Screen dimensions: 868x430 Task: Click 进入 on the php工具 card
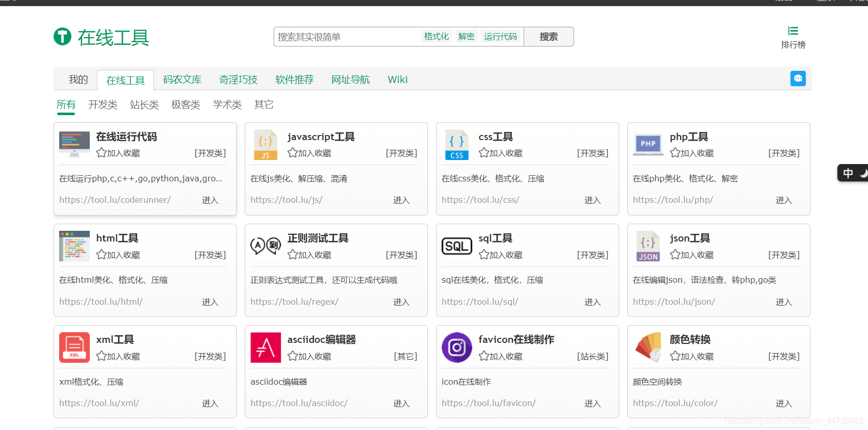coord(784,200)
